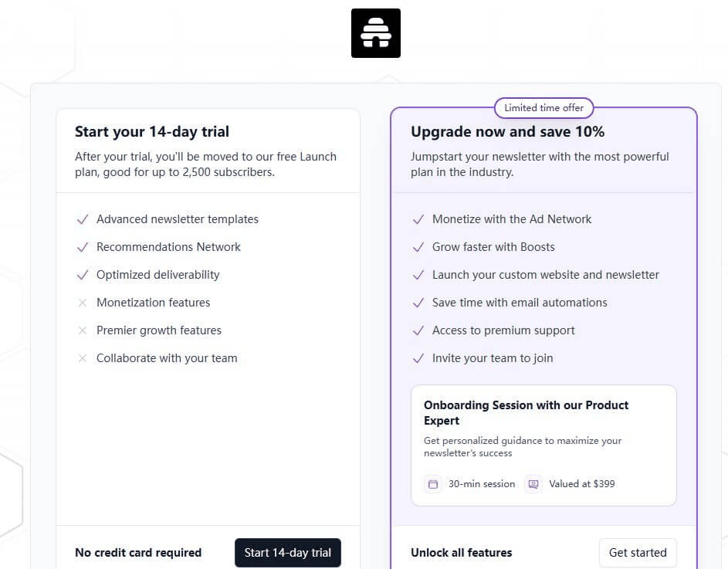Click checkmark beside Recommendations Network
Image resolution: width=728 pixels, height=569 pixels.
[x=82, y=247]
